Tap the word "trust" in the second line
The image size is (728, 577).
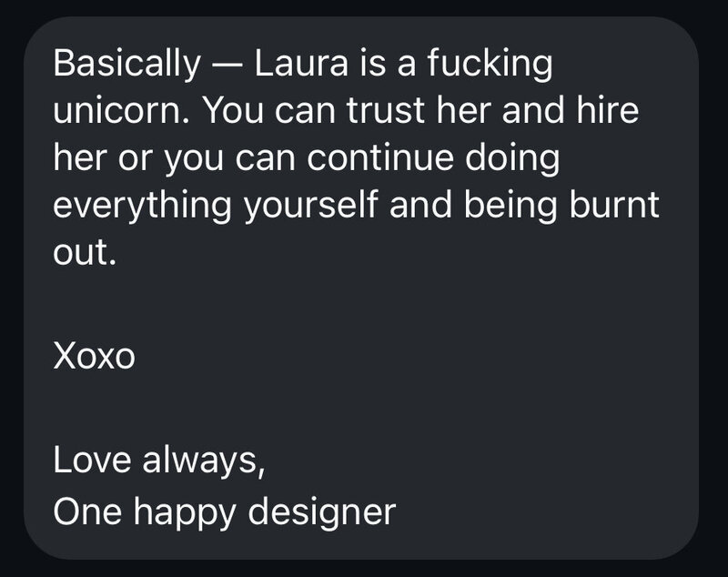[x=385, y=111]
